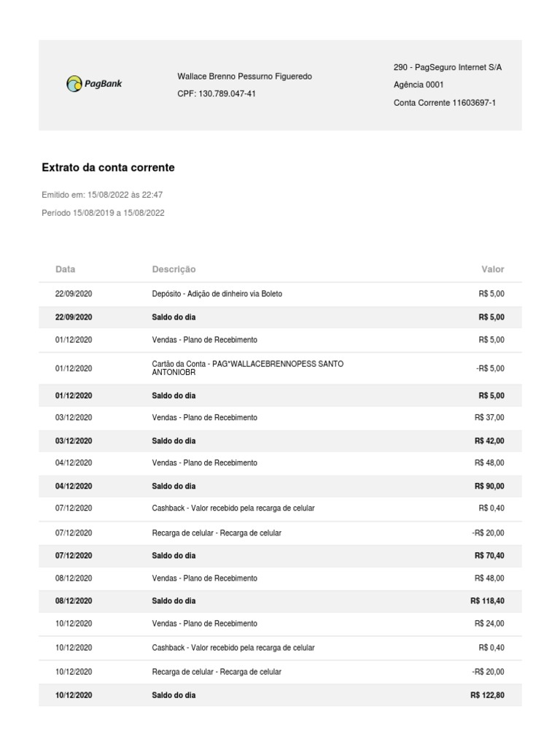The width and height of the screenshot is (560, 747).
Task: Click the R$ 90,00 balance amount
Action: click(489, 486)
